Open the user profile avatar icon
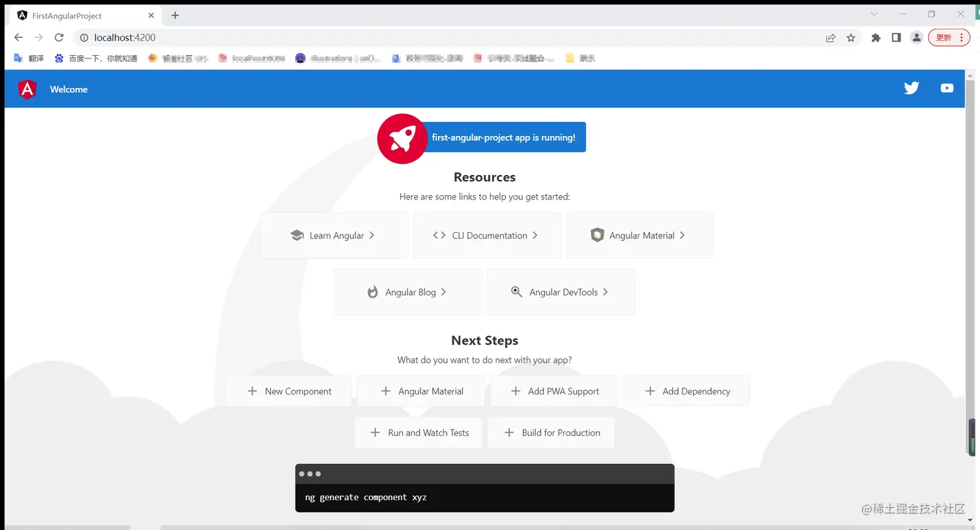 tap(916, 38)
